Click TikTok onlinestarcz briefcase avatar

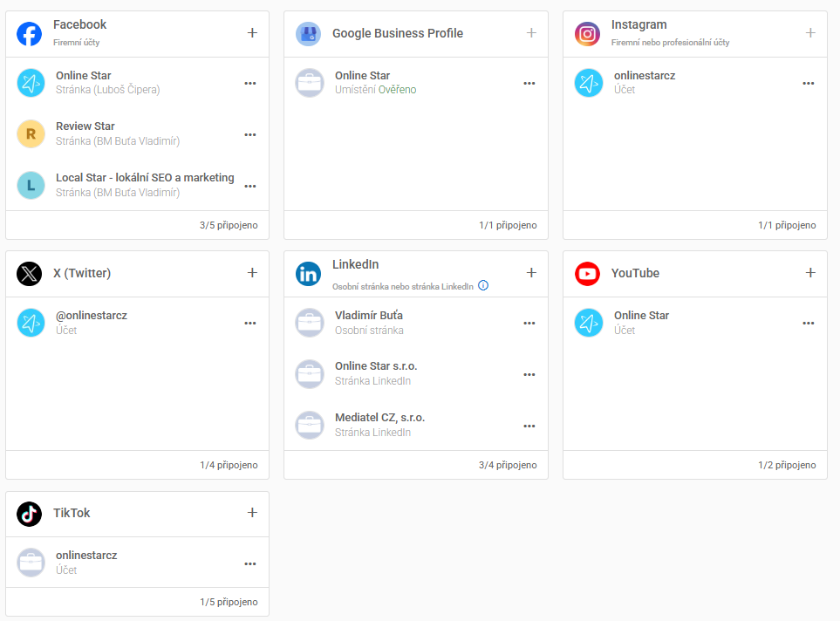click(x=31, y=563)
